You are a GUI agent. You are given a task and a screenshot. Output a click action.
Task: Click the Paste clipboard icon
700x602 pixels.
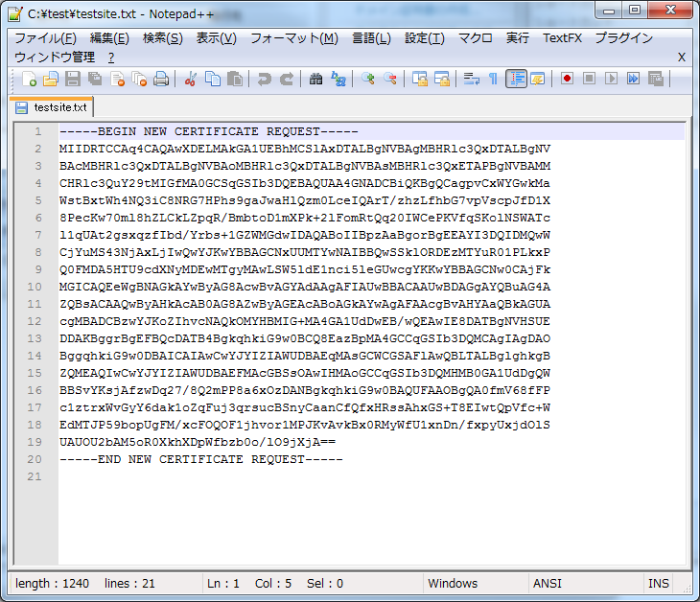click(x=235, y=79)
